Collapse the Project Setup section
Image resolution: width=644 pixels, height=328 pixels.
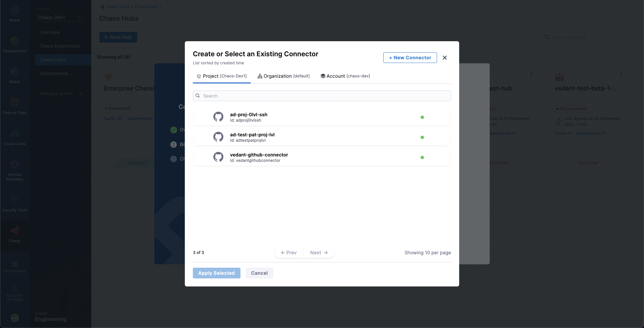coord(80,94)
